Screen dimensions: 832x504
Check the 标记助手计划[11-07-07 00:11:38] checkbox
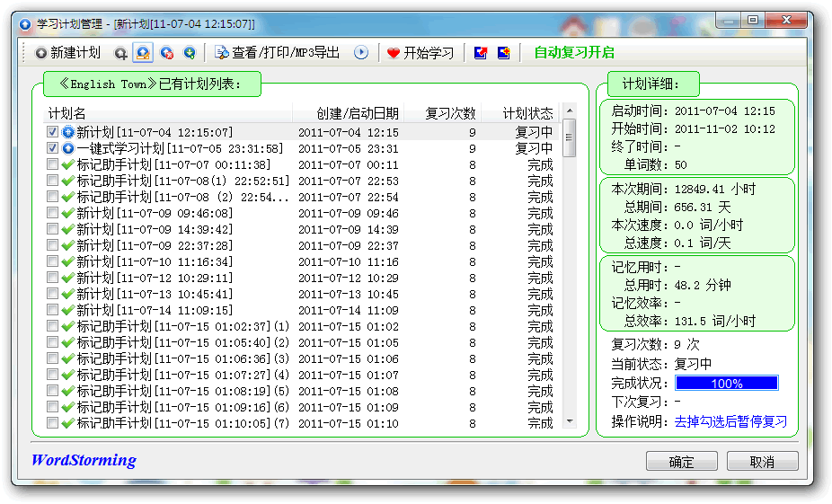(53, 164)
